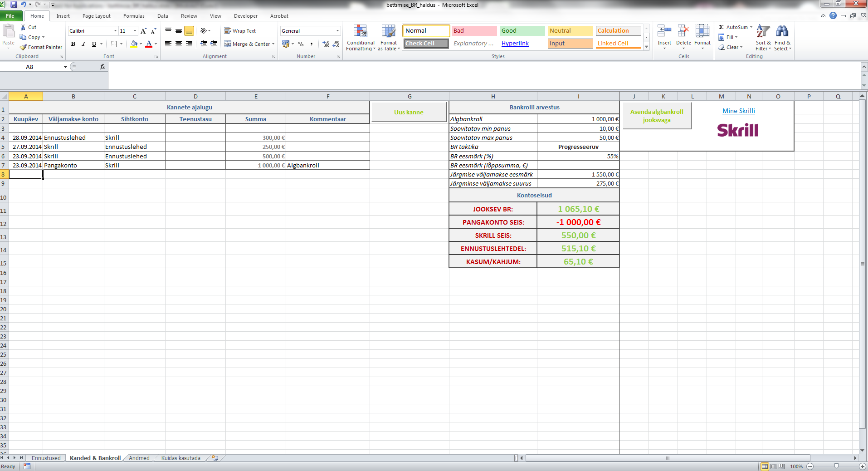This screenshot has height=471, width=868.
Task: Open the Formulas ribbon tab
Action: click(x=134, y=16)
